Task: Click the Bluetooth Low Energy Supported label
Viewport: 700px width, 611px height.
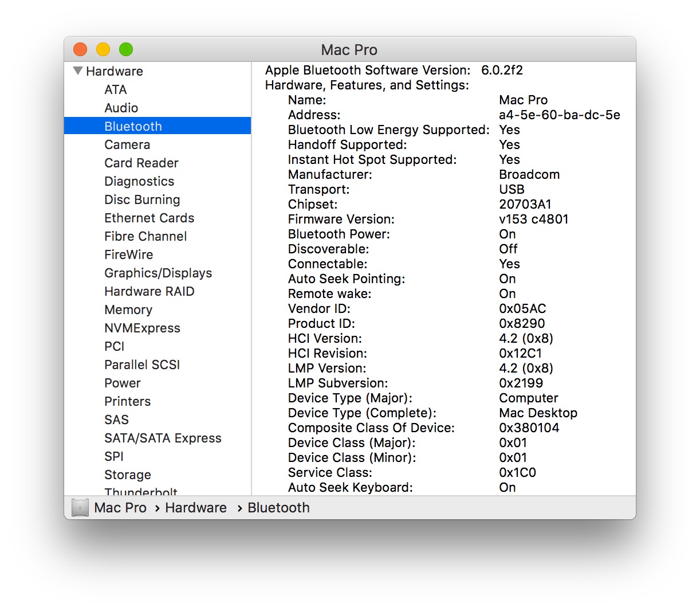Action: coord(389,130)
